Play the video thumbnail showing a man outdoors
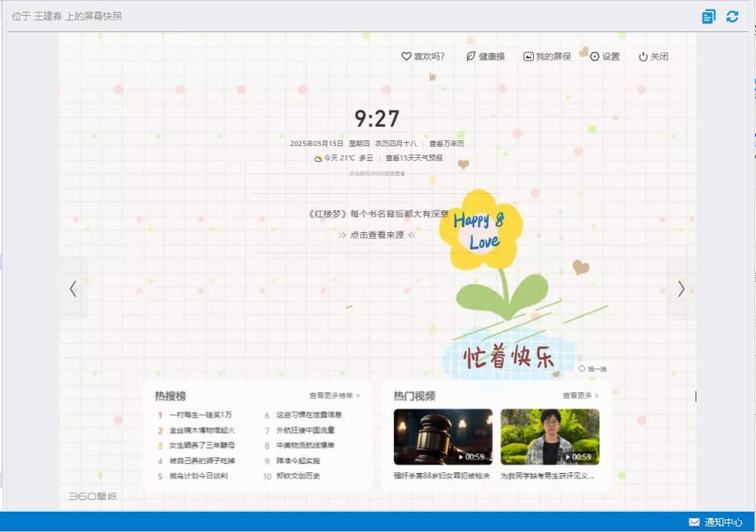Image resolution: width=756 pixels, height=532 pixels. (550, 436)
